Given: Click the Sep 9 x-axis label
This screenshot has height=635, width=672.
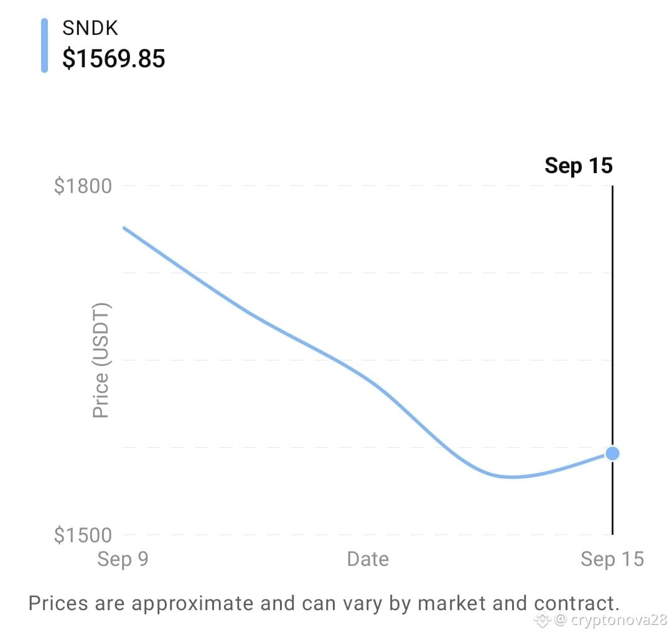Looking at the screenshot, I should pyautogui.click(x=123, y=559).
